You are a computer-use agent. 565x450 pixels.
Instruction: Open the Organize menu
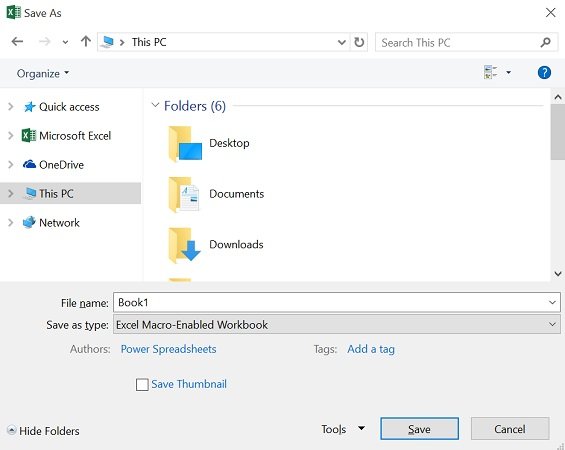(43, 73)
